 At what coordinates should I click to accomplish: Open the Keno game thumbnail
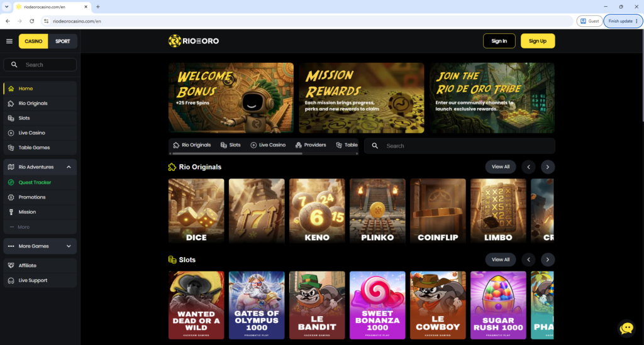click(x=317, y=211)
